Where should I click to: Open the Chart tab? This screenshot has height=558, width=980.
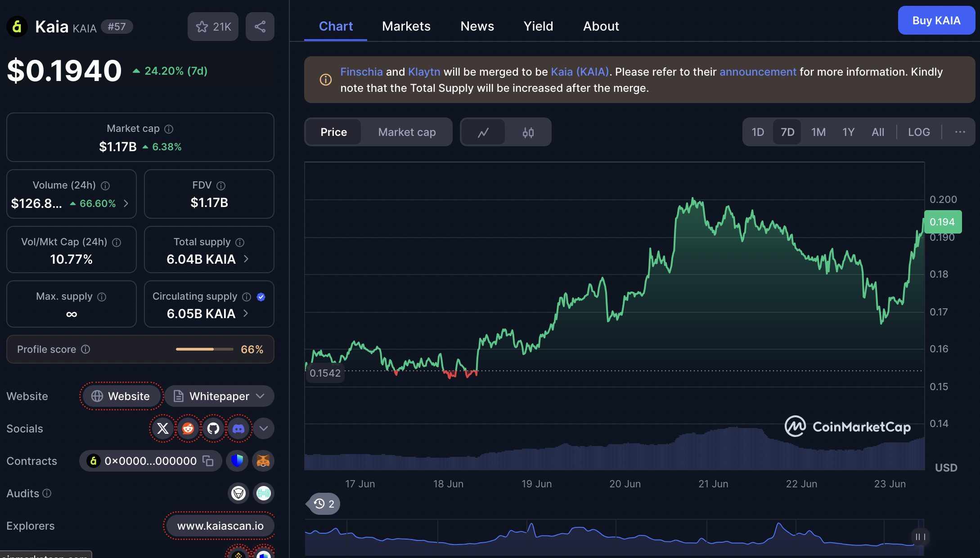(336, 26)
